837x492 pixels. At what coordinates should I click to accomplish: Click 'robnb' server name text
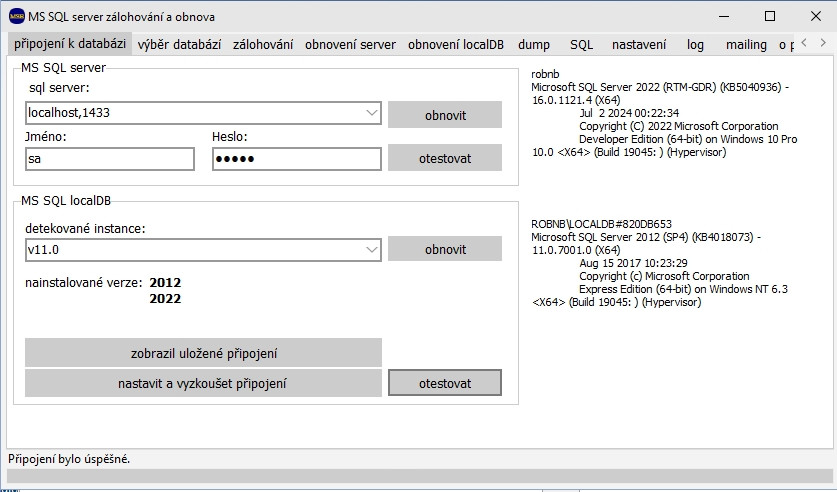[x=545, y=74]
